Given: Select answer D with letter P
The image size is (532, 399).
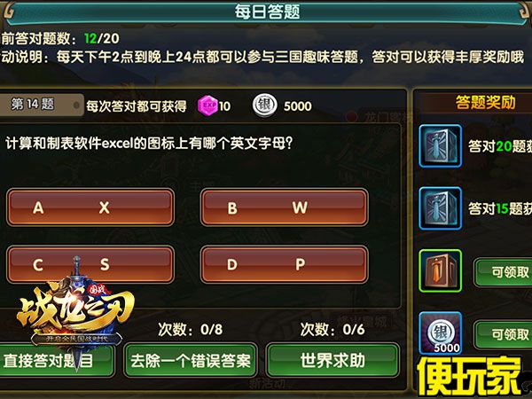Looking at the screenshot, I should pos(284,264).
